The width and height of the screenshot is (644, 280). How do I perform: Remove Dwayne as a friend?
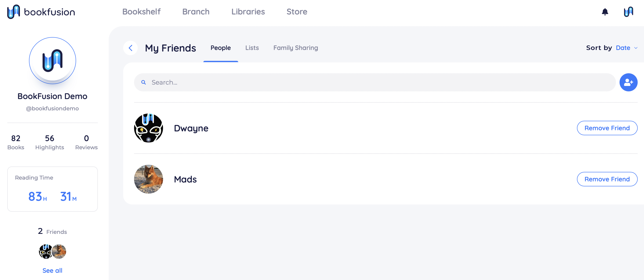pyautogui.click(x=607, y=128)
